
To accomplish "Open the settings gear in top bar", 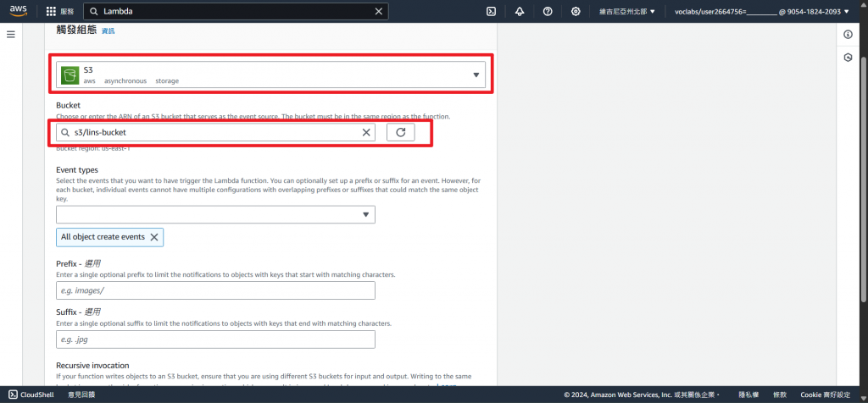I will (576, 12).
